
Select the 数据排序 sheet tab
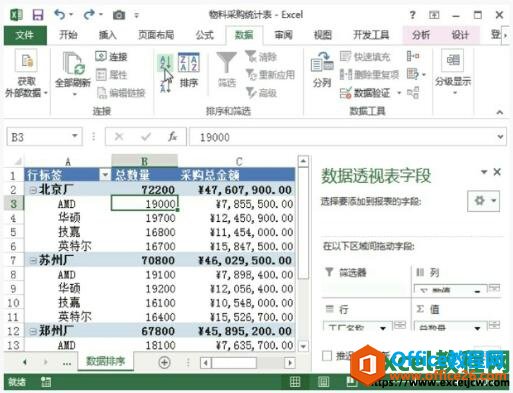point(106,362)
